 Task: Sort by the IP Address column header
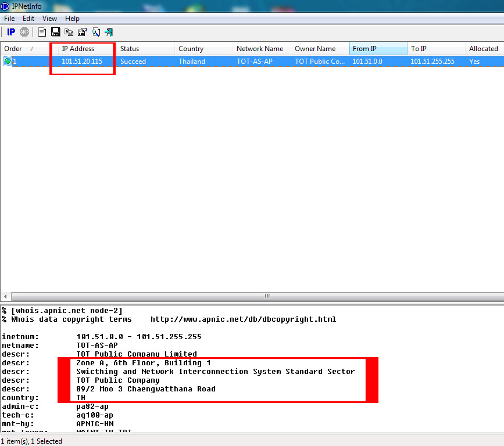87,49
